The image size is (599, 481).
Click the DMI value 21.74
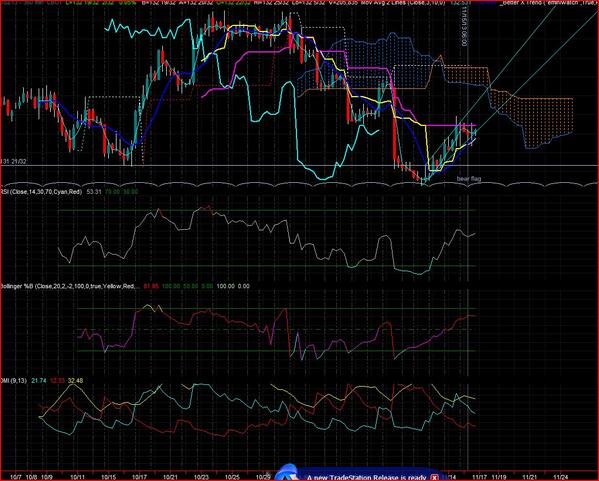(x=39, y=381)
